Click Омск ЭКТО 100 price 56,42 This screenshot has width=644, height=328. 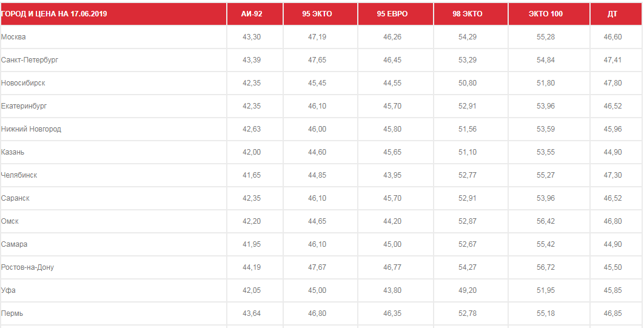tap(545, 221)
